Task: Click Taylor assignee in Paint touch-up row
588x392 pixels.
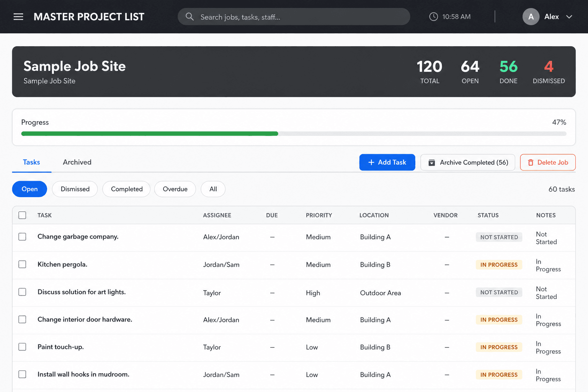Action: pyautogui.click(x=212, y=347)
